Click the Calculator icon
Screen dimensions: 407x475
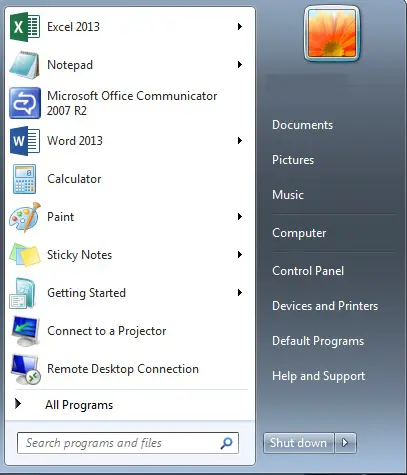pos(24,179)
